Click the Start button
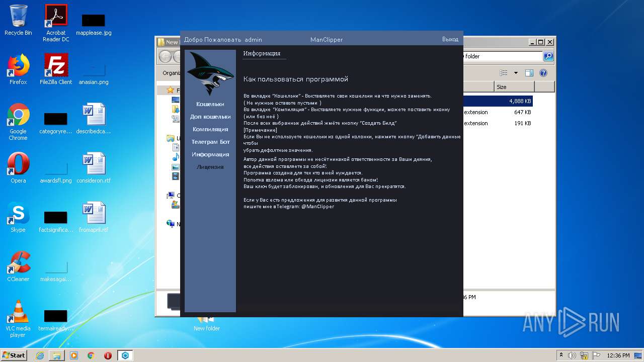The height and width of the screenshot is (362, 644). (14, 355)
